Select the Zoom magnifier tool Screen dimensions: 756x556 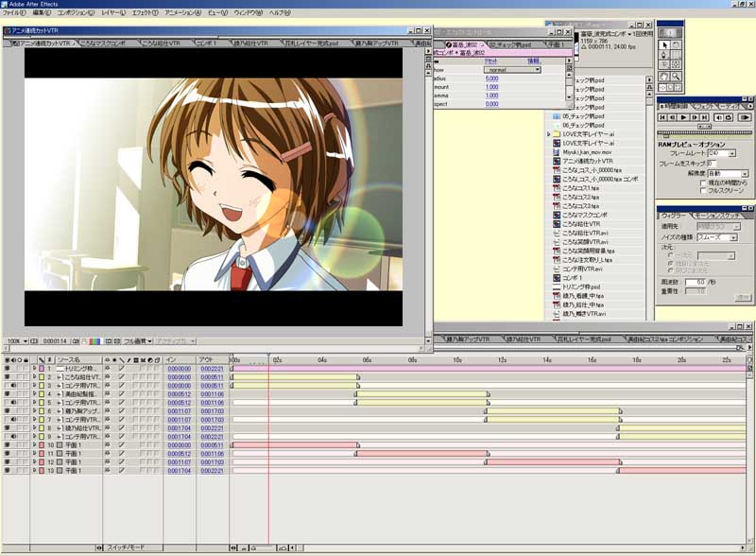point(676,77)
